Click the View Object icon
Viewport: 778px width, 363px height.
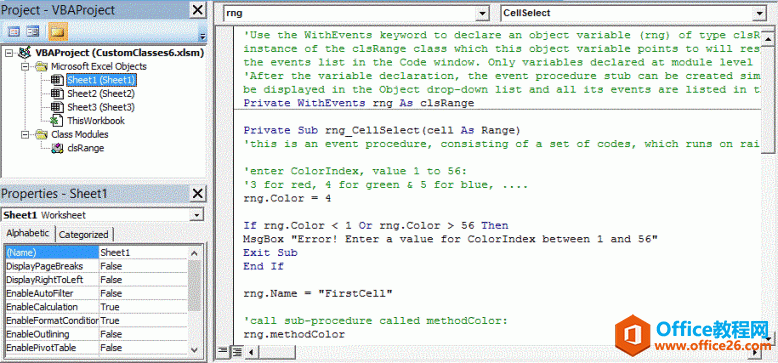coord(33,32)
